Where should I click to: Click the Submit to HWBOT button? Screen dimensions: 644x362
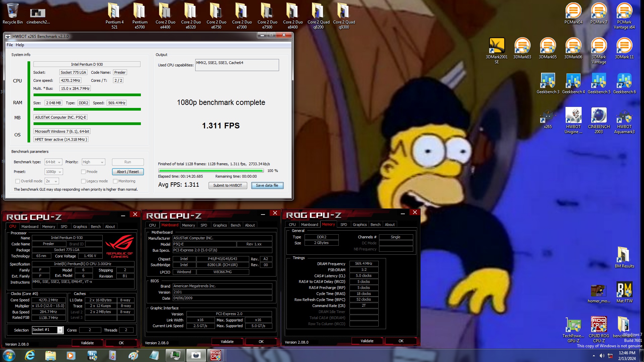pos(227,185)
